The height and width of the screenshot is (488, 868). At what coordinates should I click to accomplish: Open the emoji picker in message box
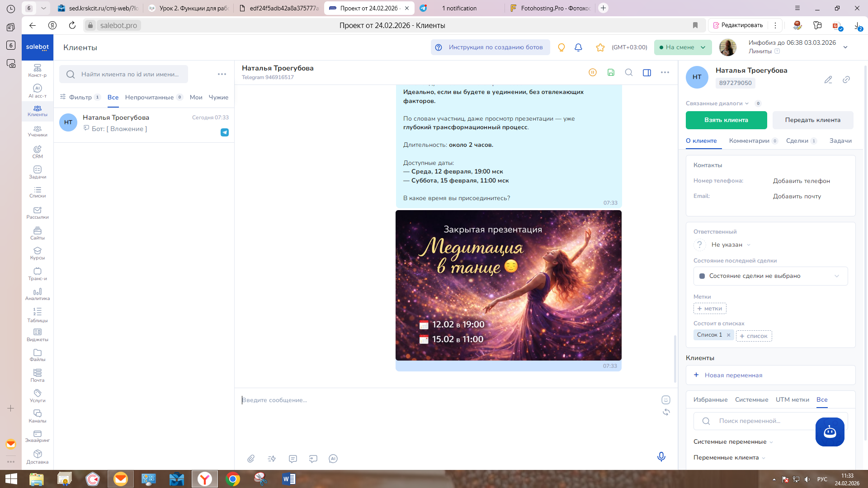point(665,400)
